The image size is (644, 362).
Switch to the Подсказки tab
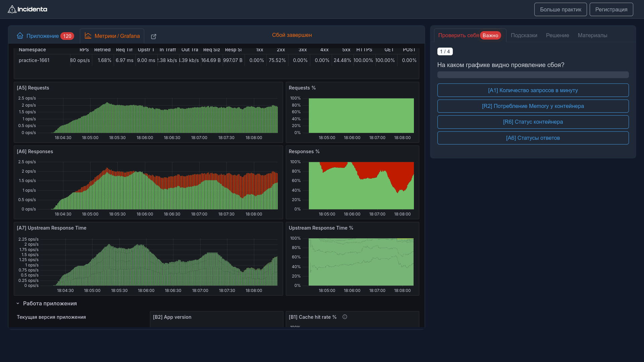[x=524, y=36]
